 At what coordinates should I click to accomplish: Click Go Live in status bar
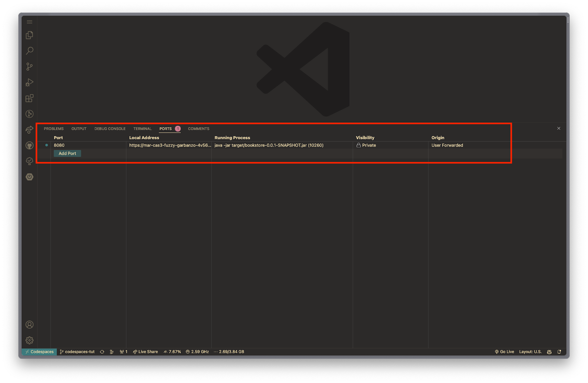[x=505, y=352]
